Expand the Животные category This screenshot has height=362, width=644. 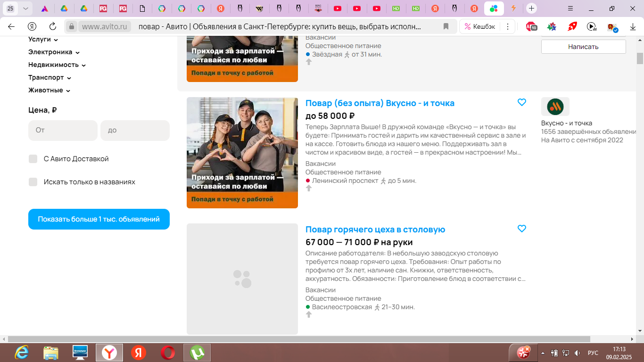tap(49, 90)
